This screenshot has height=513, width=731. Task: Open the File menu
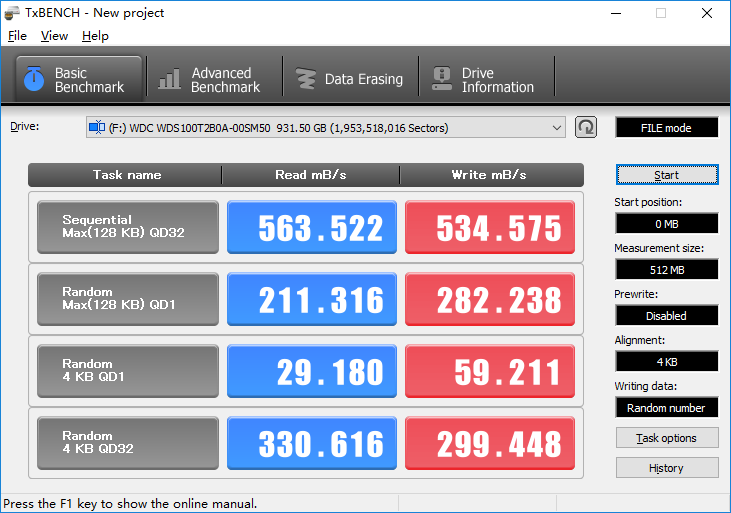[x=17, y=36]
